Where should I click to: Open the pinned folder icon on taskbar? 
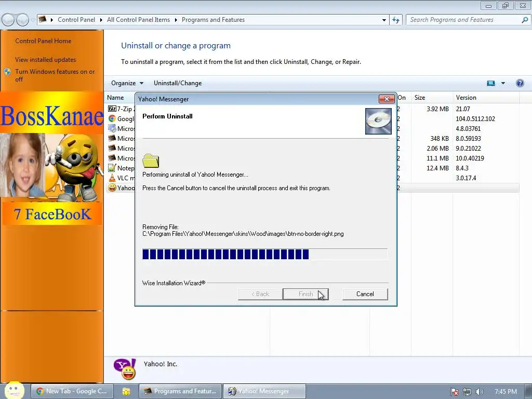pyautogui.click(x=126, y=392)
